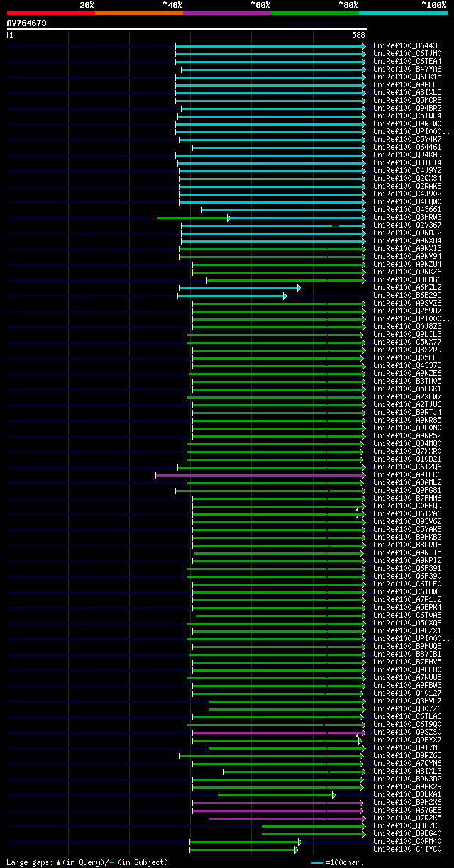Screen dimensions: 454x868
Task: Click the UniRef100_C5YAK8 label
Action: 408,529
